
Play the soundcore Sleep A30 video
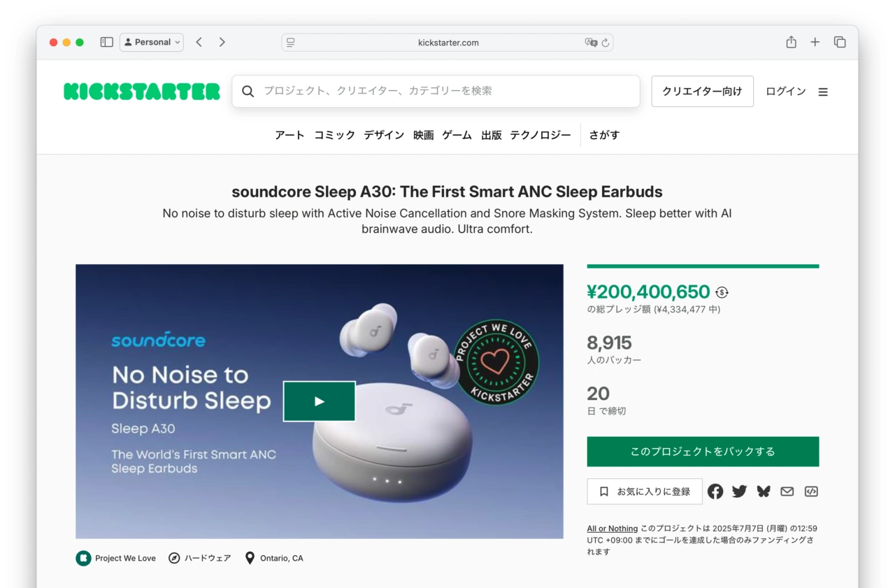(319, 401)
